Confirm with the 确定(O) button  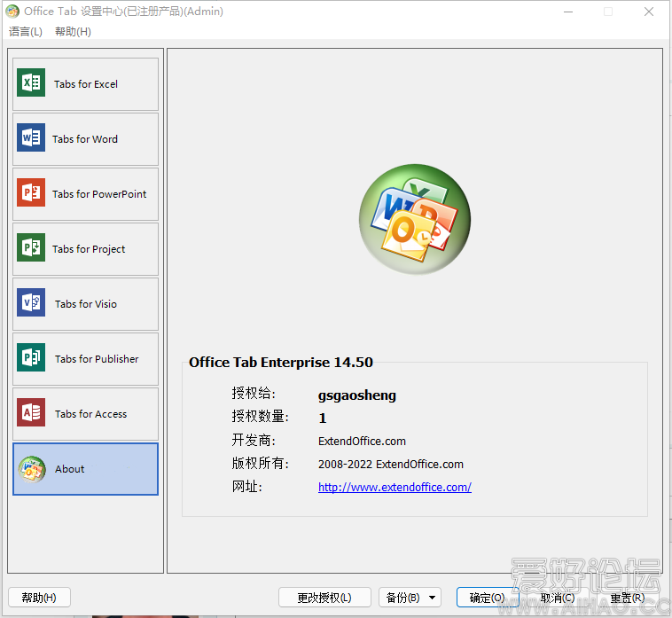488,598
